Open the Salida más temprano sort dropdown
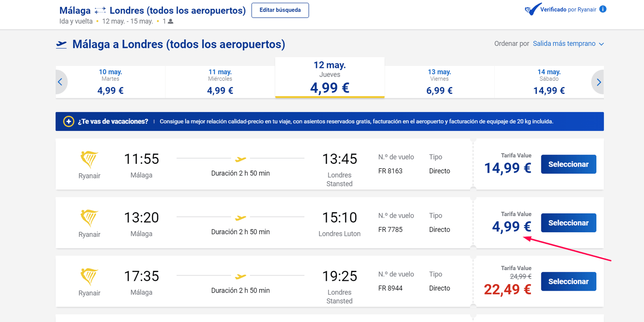Image resolution: width=644 pixels, height=322 pixels. point(568,43)
